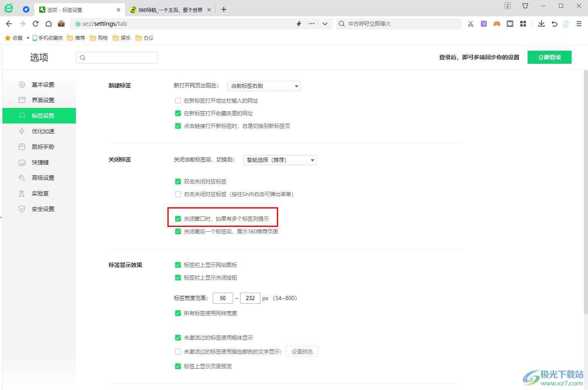Click the 360 browser logo
The image size is (588, 390).
point(9,8)
